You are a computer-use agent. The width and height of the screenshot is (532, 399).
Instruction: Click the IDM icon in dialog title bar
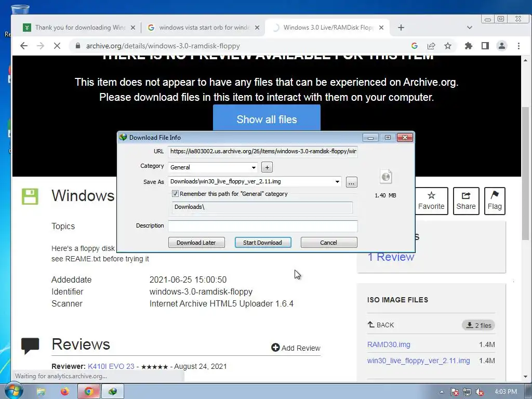pos(123,137)
